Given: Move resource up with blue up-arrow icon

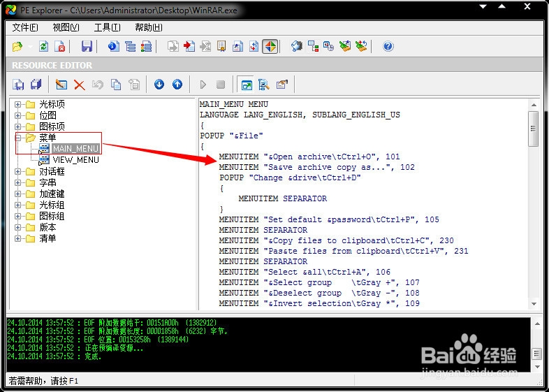Looking at the screenshot, I should click(x=177, y=84).
